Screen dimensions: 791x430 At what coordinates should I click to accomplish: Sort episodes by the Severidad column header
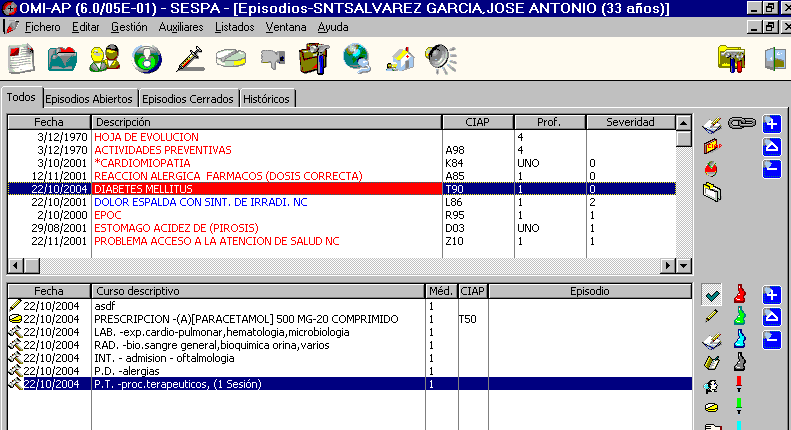click(629, 122)
